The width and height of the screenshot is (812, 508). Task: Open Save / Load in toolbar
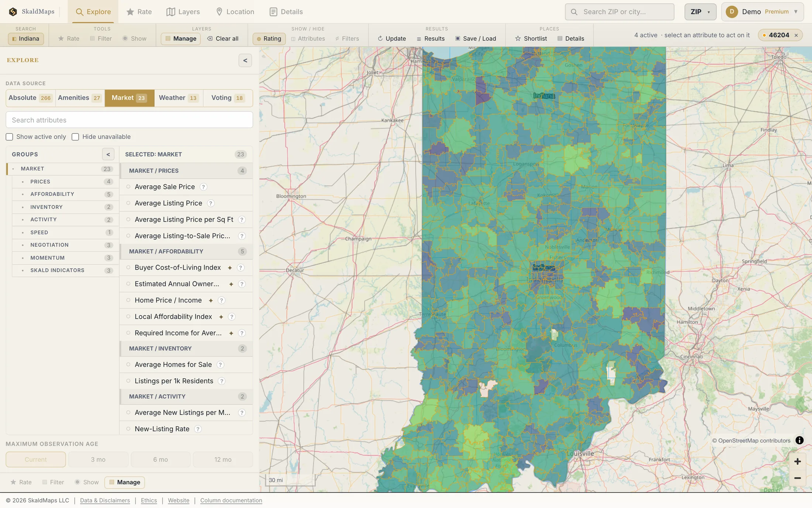click(x=475, y=39)
